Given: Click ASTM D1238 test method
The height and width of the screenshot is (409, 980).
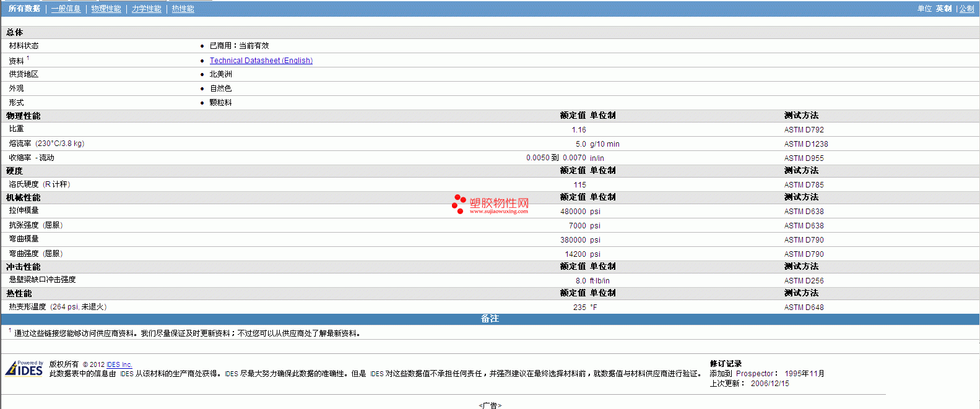Looking at the screenshot, I should click(805, 144).
